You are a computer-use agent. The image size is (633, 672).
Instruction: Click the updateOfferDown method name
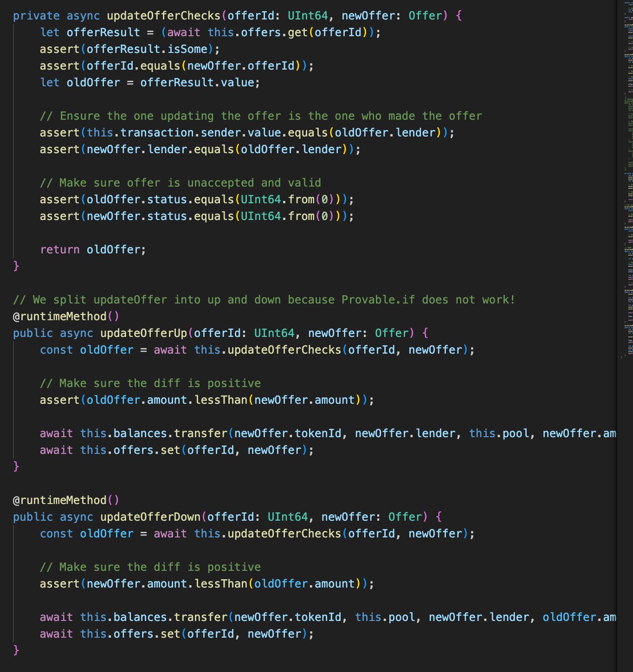[150, 517]
